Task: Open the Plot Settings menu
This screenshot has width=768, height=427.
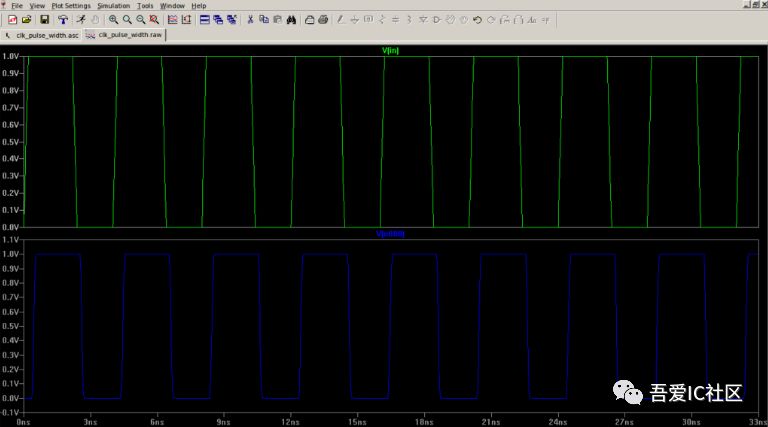Action: (x=70, y=5)
